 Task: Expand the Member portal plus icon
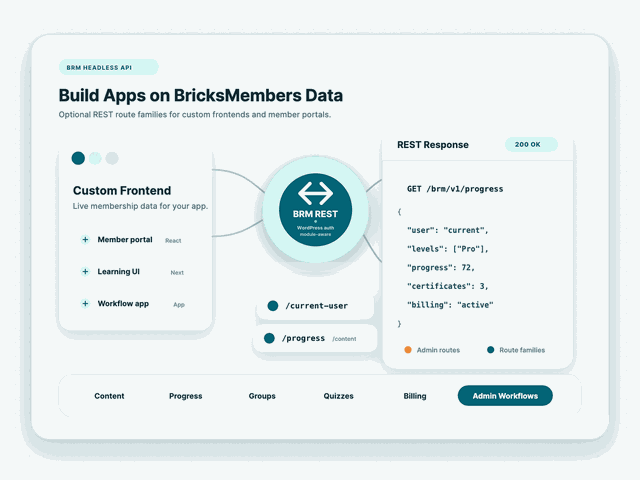coord(85,240)
